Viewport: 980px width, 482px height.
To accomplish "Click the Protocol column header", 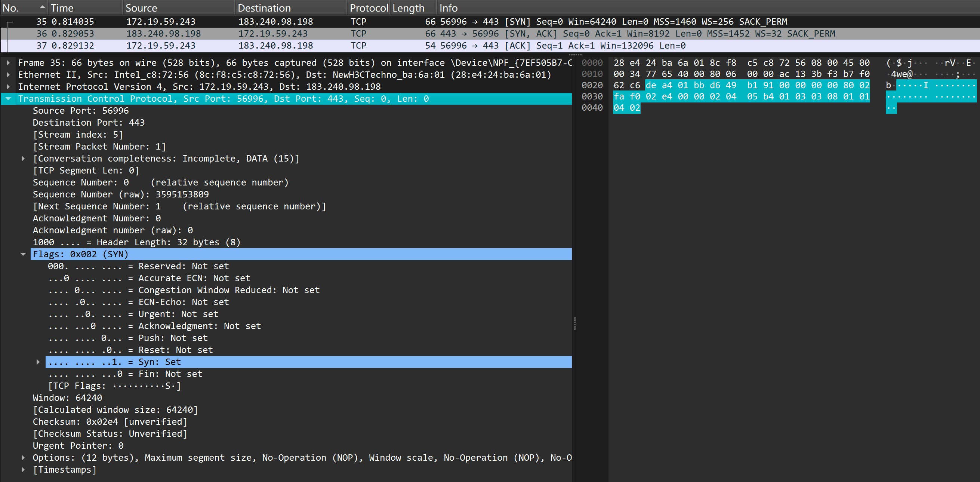I will [368, 8].
